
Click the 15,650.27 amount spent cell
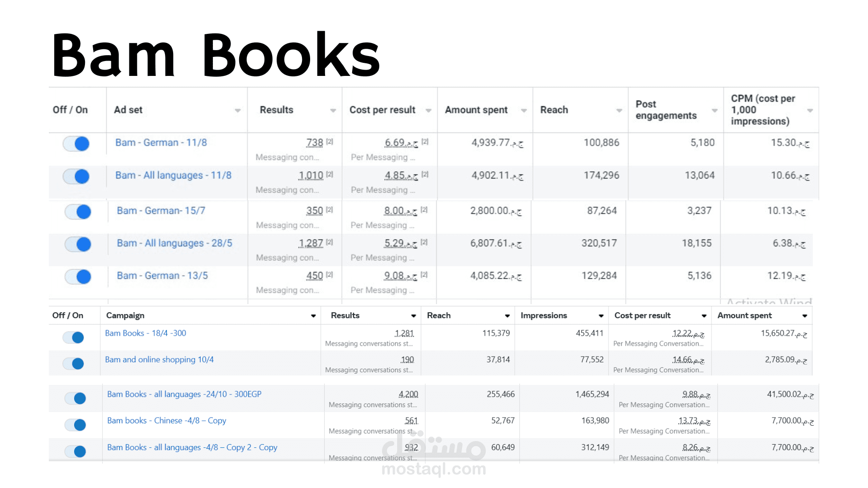coord(784,333)
